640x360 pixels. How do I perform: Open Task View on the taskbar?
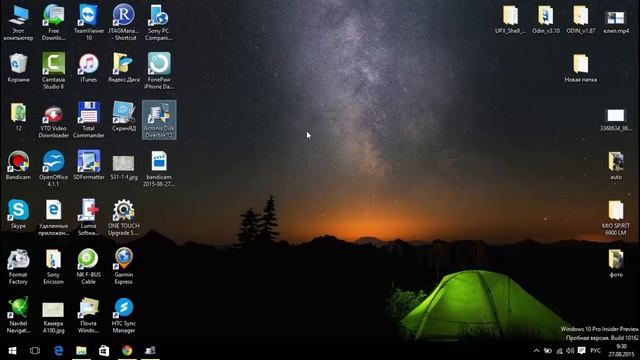click(x=35, y=351)
